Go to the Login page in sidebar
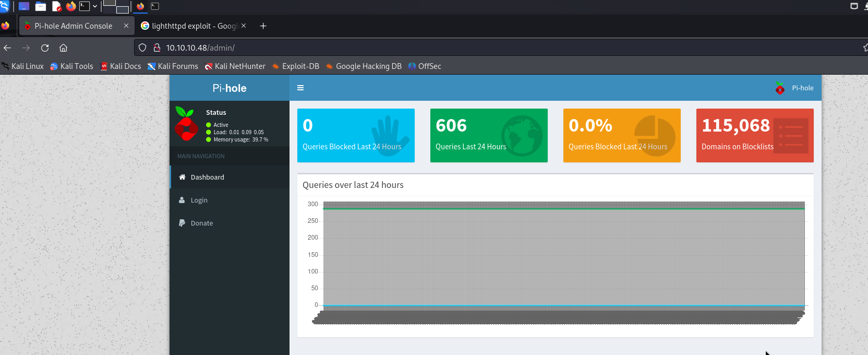 point(199,200)
